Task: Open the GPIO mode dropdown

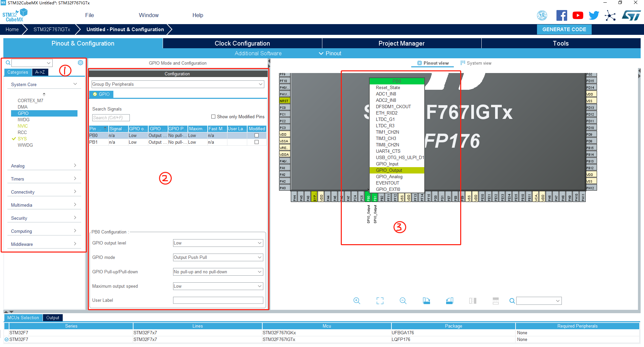Action: (x=218, y=258)
